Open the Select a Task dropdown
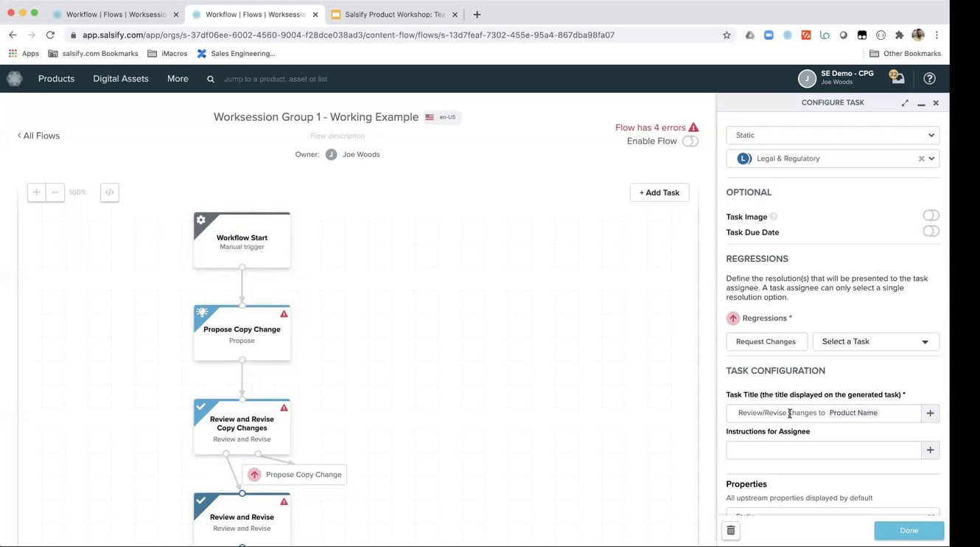The width and height of the screenshot is (980, 547). (x=875, y=341)
